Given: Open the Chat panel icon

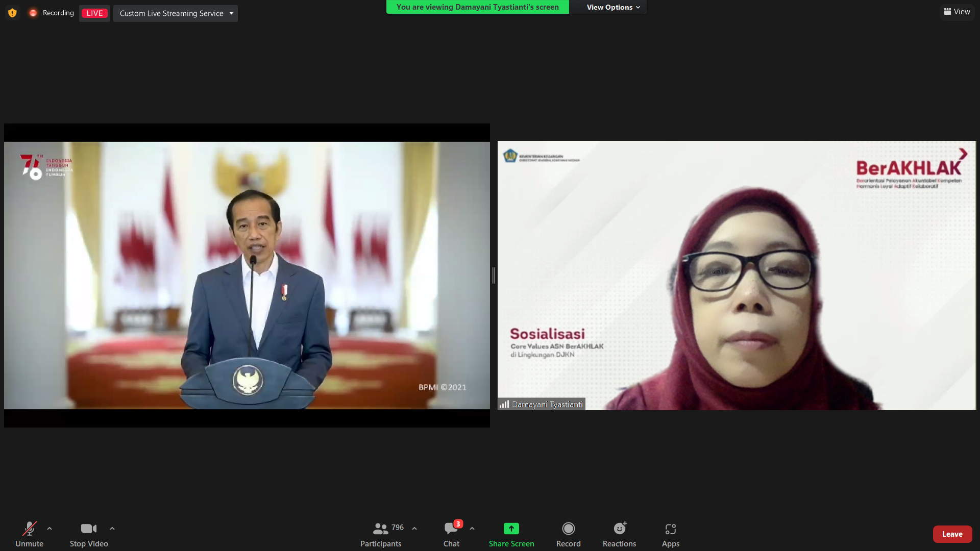Looking at the screenshot, I should click(451, 529).
